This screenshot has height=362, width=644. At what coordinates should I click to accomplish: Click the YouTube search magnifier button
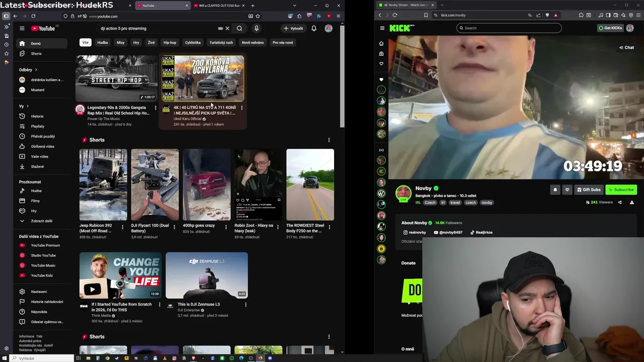[239, 28]
